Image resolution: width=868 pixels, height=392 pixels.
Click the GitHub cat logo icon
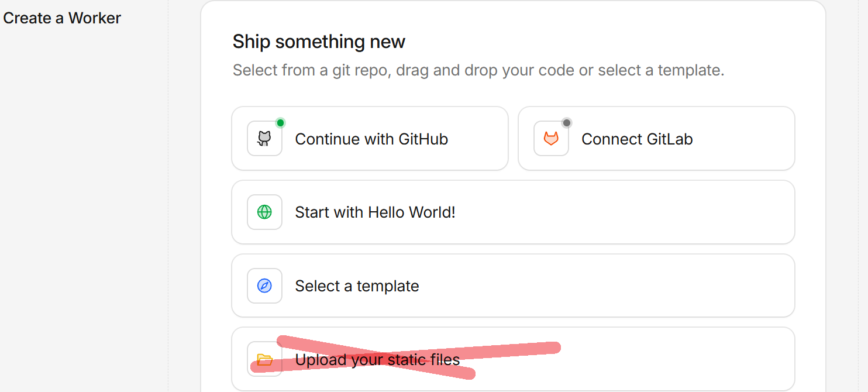(x=264, y=139)
